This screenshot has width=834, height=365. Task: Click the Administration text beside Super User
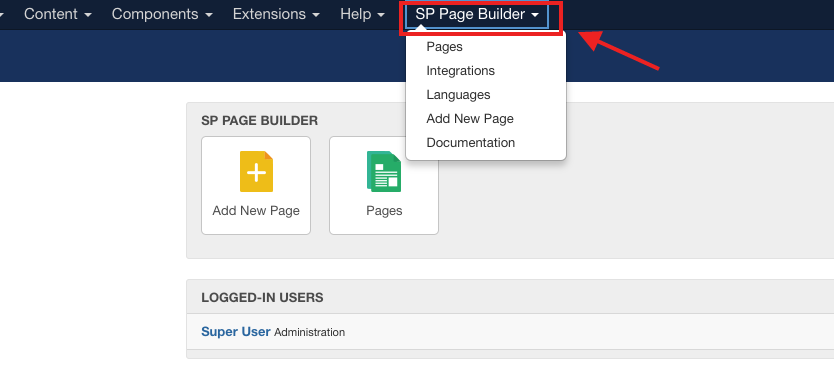(x=310, y=333)
